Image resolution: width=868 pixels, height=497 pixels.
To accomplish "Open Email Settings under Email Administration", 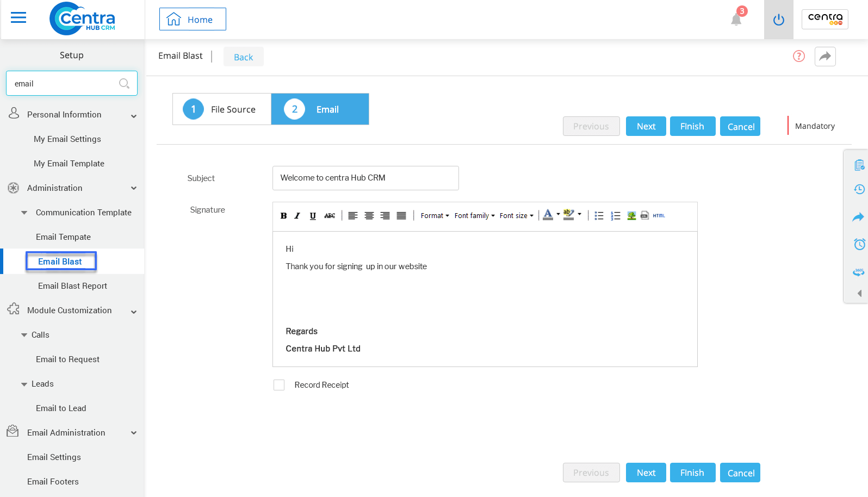I will (54, 457).
